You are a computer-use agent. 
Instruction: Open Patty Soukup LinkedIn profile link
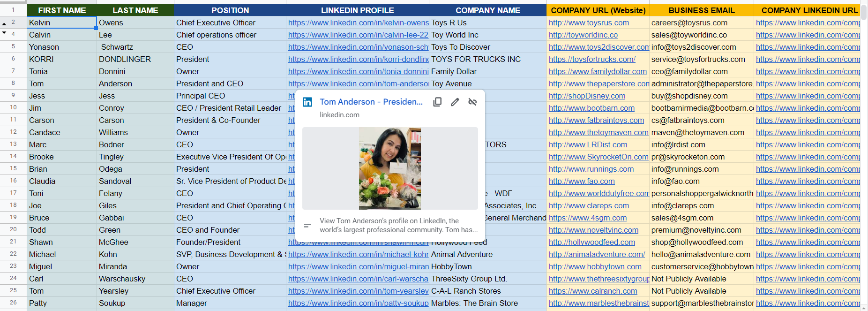358,303
